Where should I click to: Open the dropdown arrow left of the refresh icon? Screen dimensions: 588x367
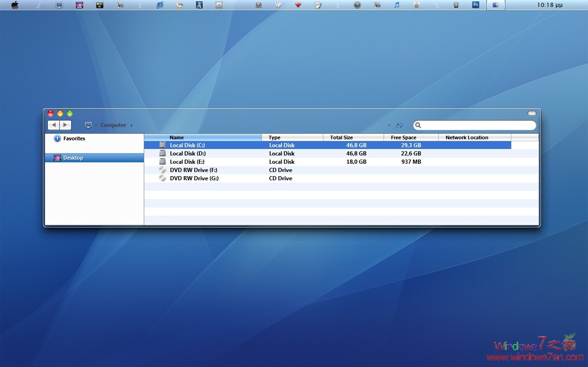click(x=389, y=125)
